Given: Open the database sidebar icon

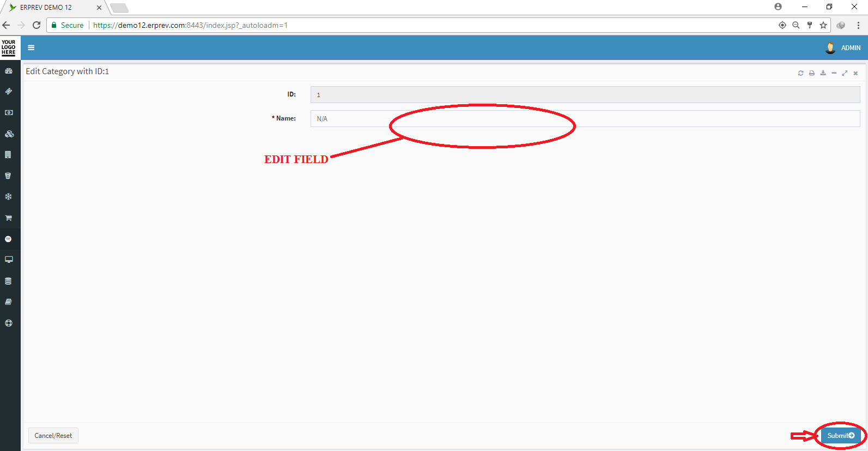Looking at the screenshot, I should (8, 281).
